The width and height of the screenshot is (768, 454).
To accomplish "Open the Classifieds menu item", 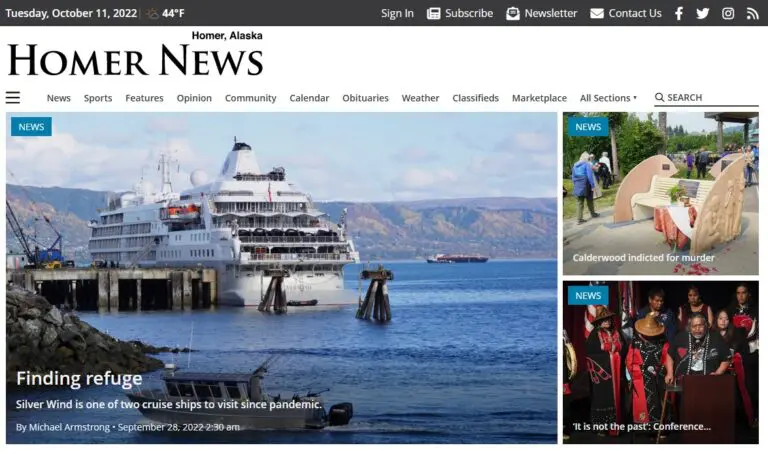I will coord(476,98).
